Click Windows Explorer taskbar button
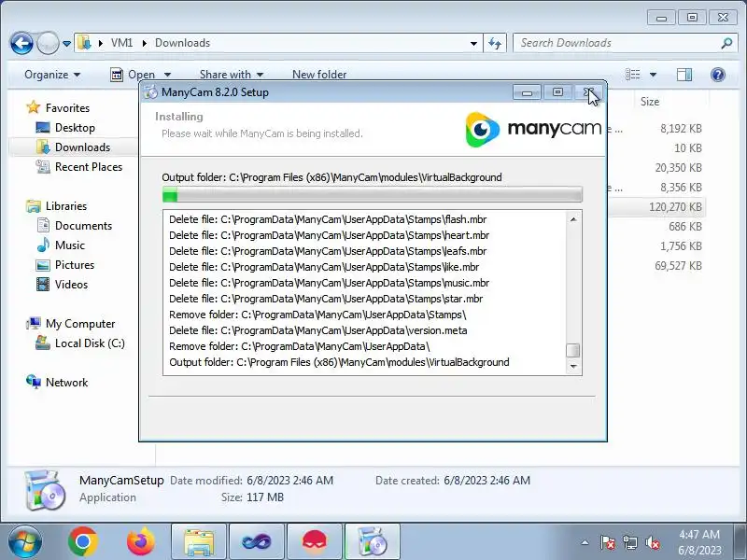The width and height of the screenshot is (747, 560). (x=199, y=542)
